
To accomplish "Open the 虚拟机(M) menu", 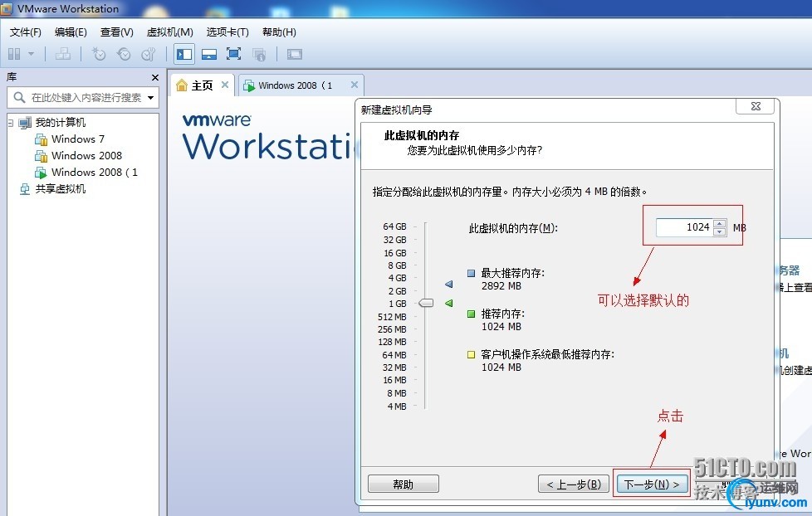I will point(170,32).
